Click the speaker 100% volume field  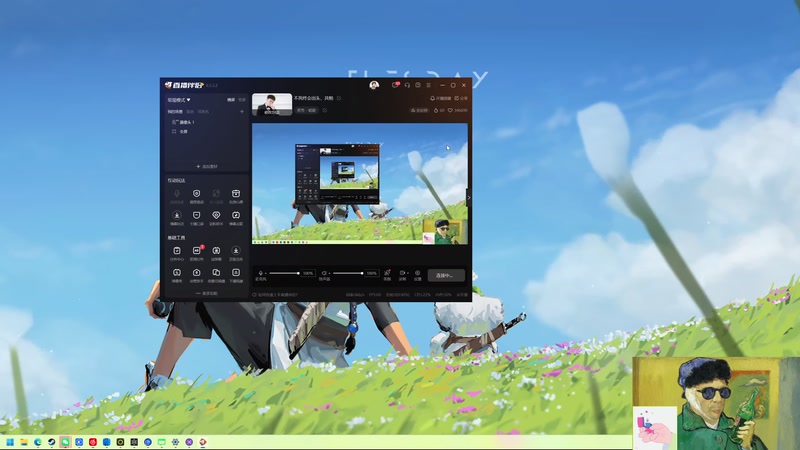[372, 273]
